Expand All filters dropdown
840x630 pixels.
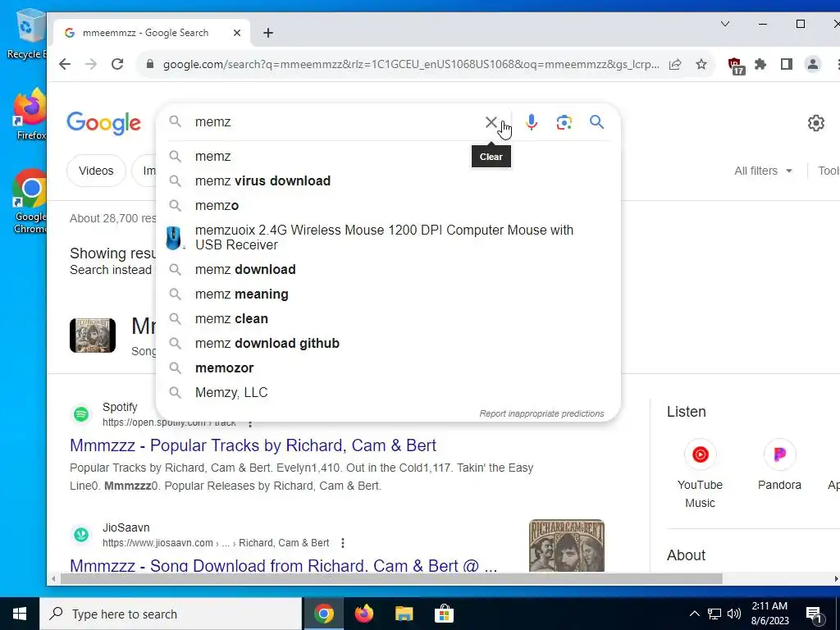click(764, 171)
